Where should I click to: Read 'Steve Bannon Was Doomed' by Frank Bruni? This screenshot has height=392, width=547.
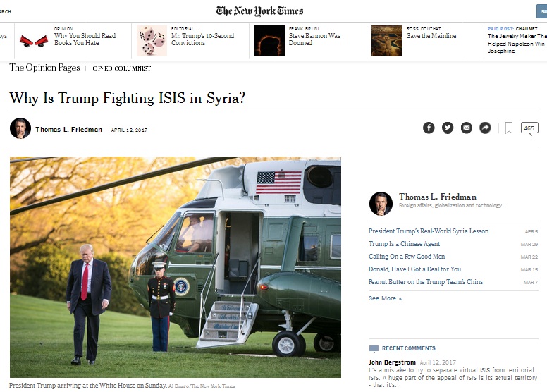(x=314, y=39)
